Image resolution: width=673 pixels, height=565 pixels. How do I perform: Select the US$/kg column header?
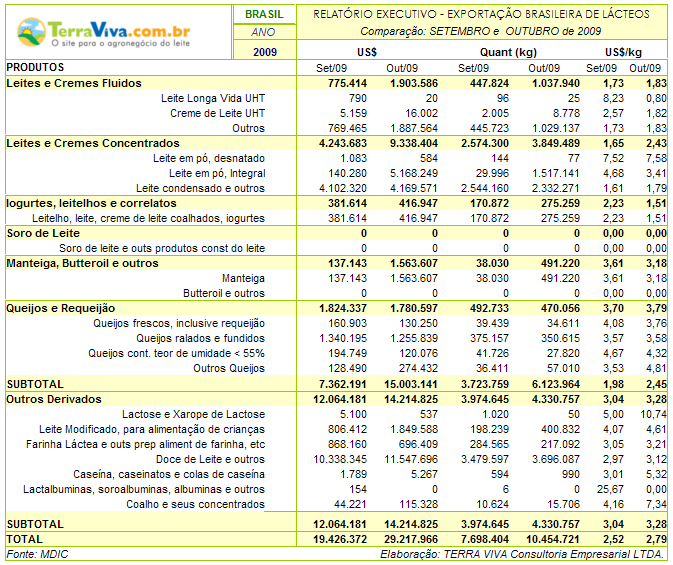(624, 51)
